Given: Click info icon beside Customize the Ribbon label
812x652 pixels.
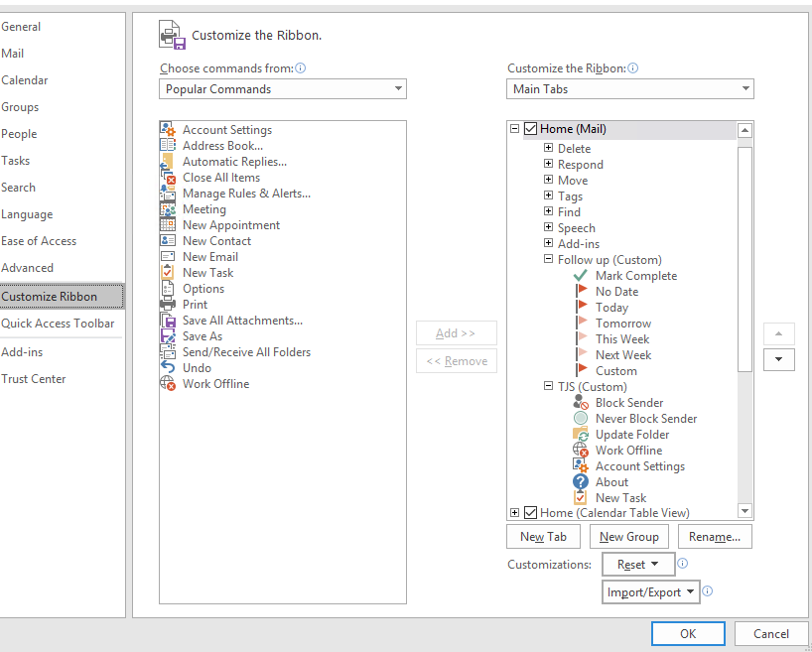Looking at the screenshot, I should (632, 67).
